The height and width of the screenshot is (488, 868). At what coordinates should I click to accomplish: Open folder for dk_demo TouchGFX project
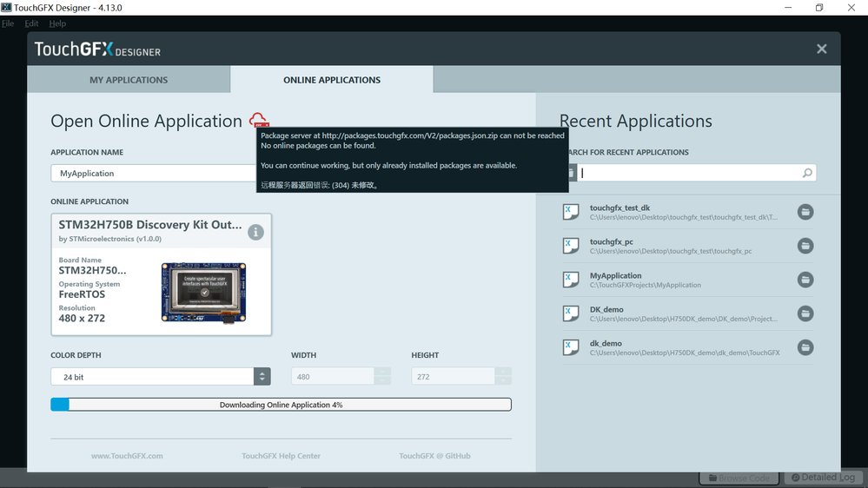[805, 347]
